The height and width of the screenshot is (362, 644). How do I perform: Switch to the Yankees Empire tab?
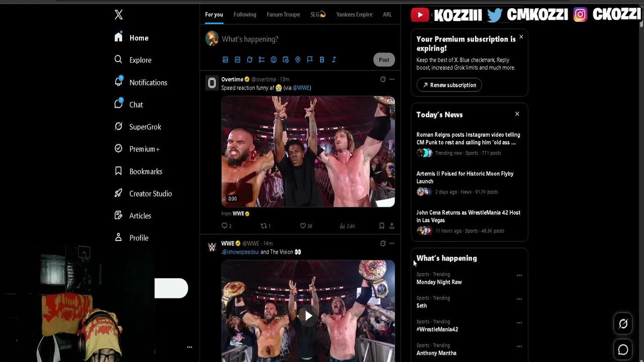click(x=354, y=15)
